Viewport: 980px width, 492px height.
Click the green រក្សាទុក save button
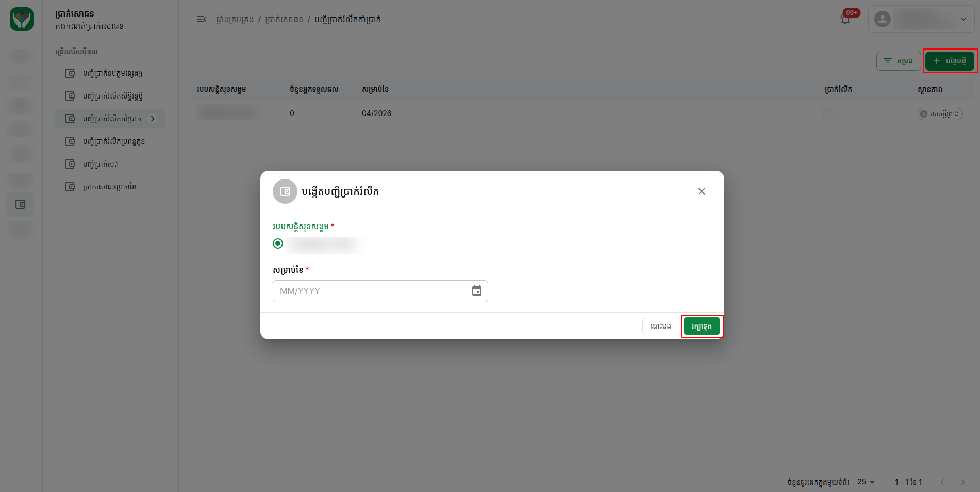tap(702, 326)
